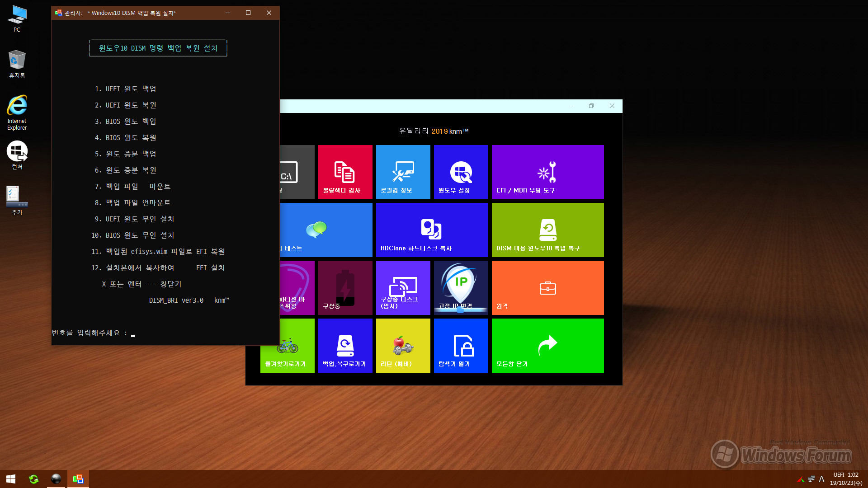Image resolution: width=868 pixels, height=488 pixels.
Task: Launch Internet Explorer from the desktop
Action: click(17, 113)
